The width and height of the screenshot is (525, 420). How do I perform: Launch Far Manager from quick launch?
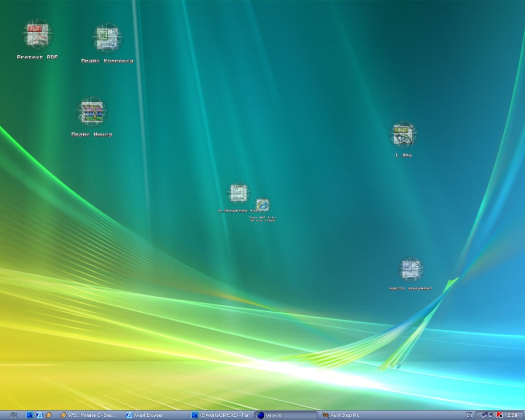30,415
